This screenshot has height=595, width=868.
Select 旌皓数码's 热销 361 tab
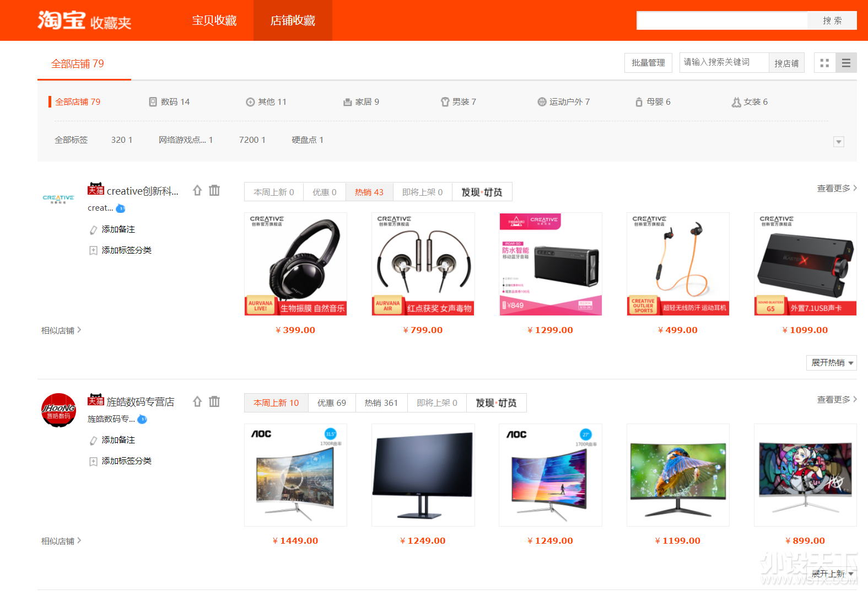[381, 403]
